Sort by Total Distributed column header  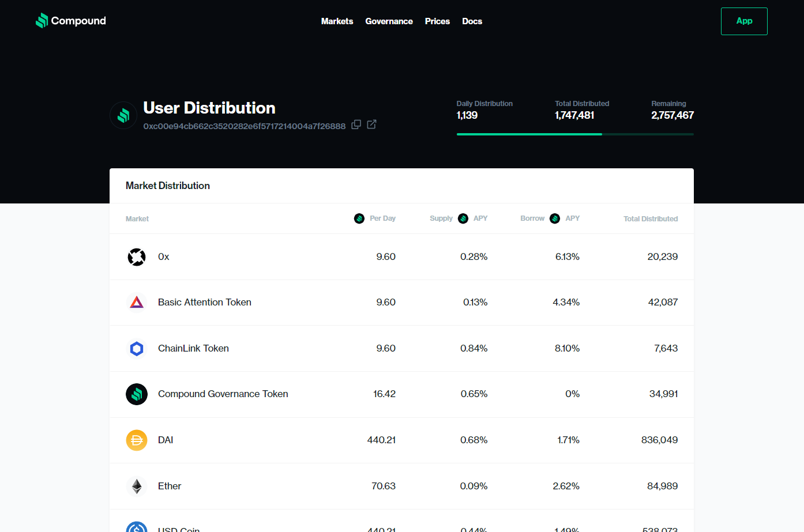click(650, 219)
